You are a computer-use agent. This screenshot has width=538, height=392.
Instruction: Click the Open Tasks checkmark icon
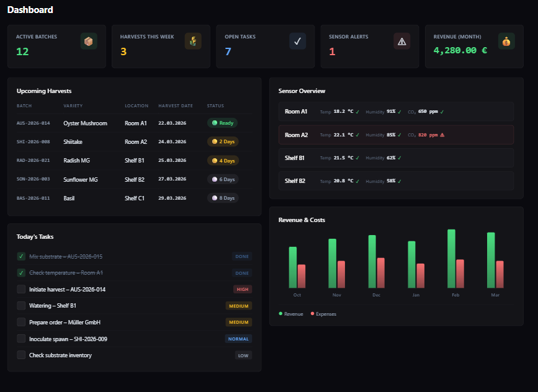click(297, 42)
